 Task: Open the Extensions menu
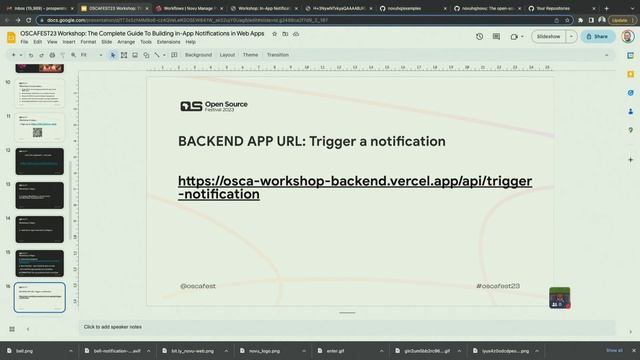point(168,42)
